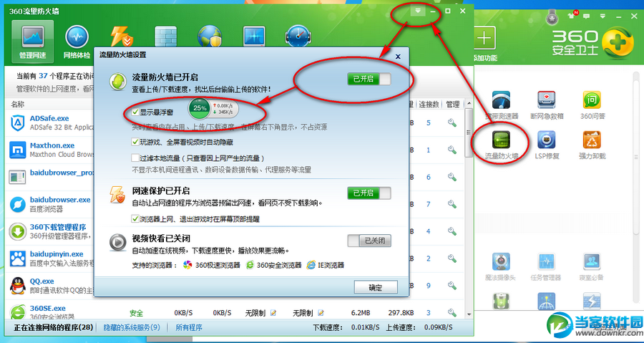Viewport: 644px width, 343px height.
Task: Click the shirt skin icon in 360安全卫士
Action: pos(572,15)
